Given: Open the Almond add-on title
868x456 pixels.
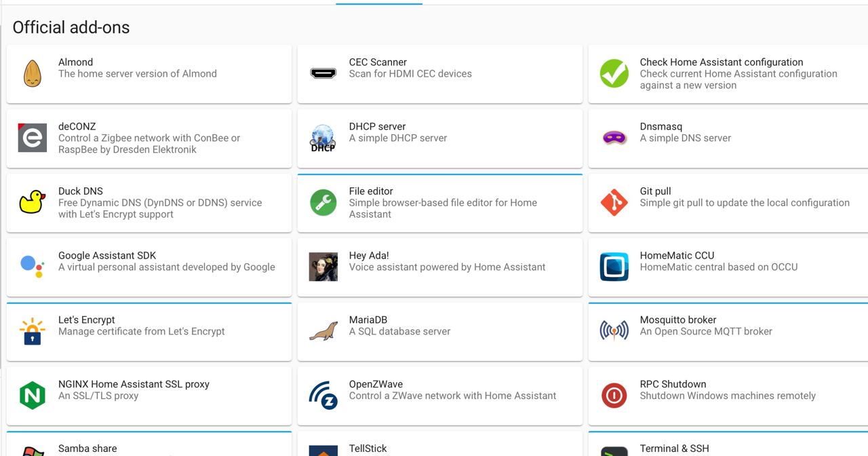Looking at the screenshot, I should click(x=75, y=62).
